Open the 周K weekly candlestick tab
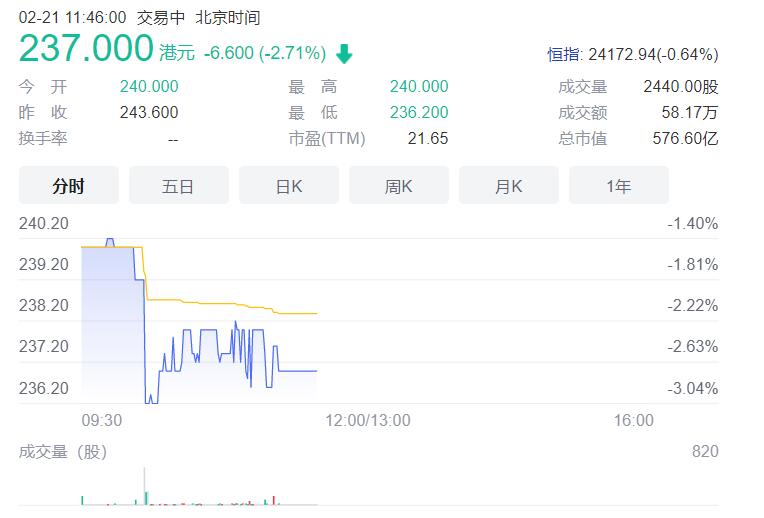This screenshot has height=518, width=764. click(x=399, y=185)
